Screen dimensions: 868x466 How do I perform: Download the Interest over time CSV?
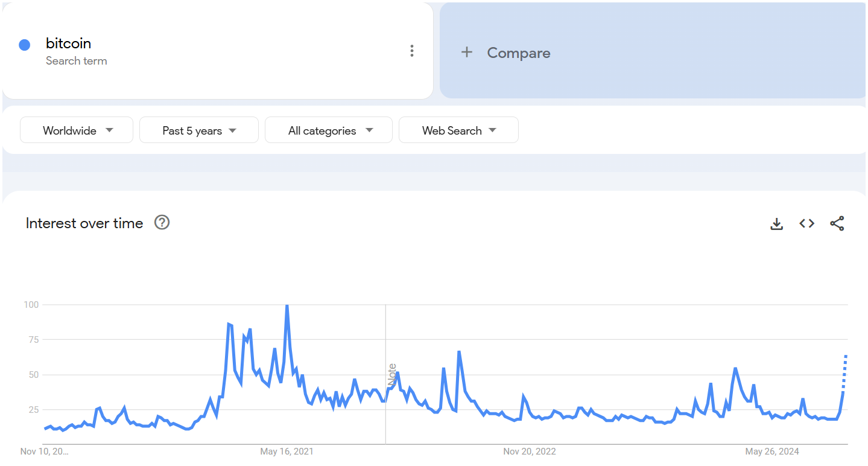point(777,224)
